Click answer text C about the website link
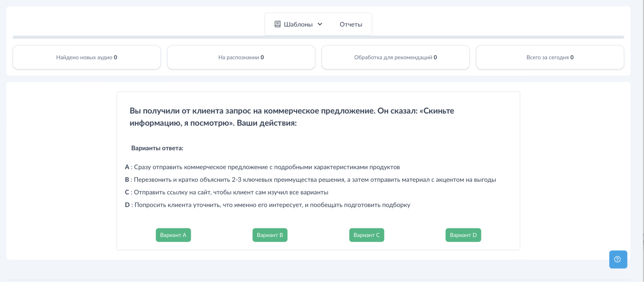The width and height of the screenshot is (644, 282). (x=227, y=192)
